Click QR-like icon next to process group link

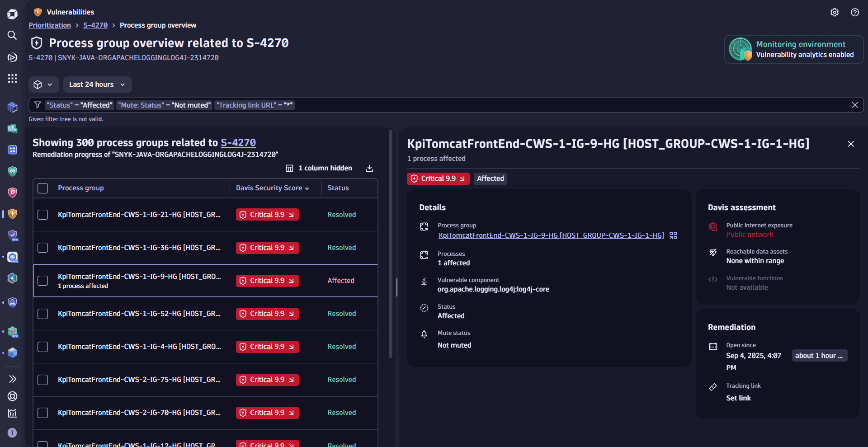673,235
